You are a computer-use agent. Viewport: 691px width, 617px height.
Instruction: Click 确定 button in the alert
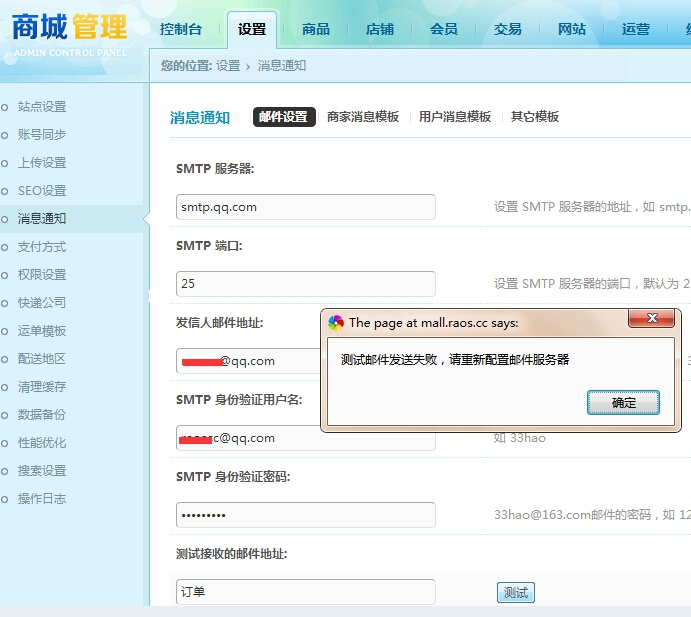623,402
